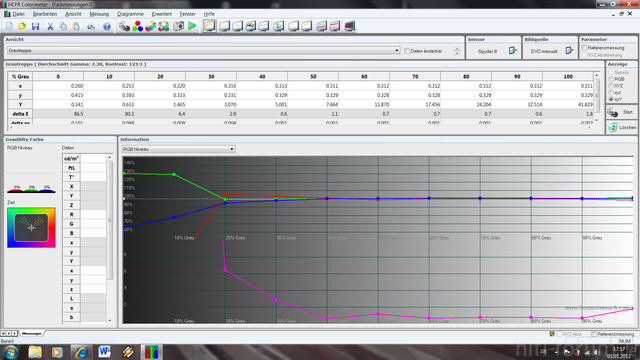
Task: Open the Grautreppe view dropdown
Action: click(x=203, y=51)
